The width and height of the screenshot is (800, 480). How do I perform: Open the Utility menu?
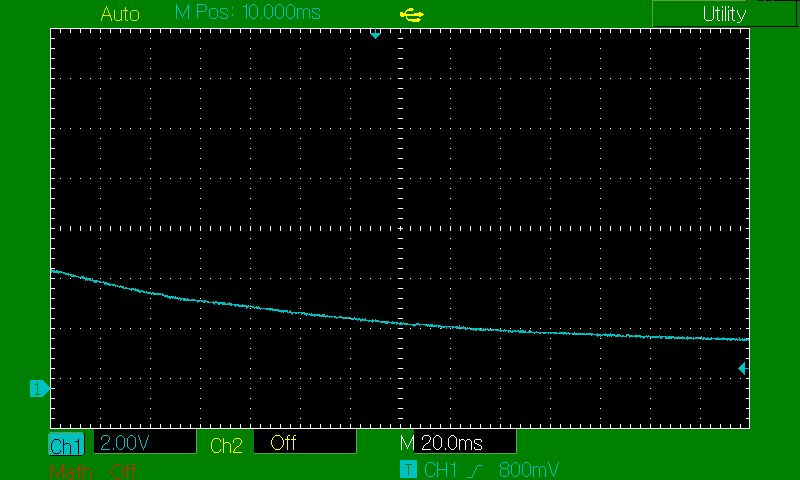(724, 14)
